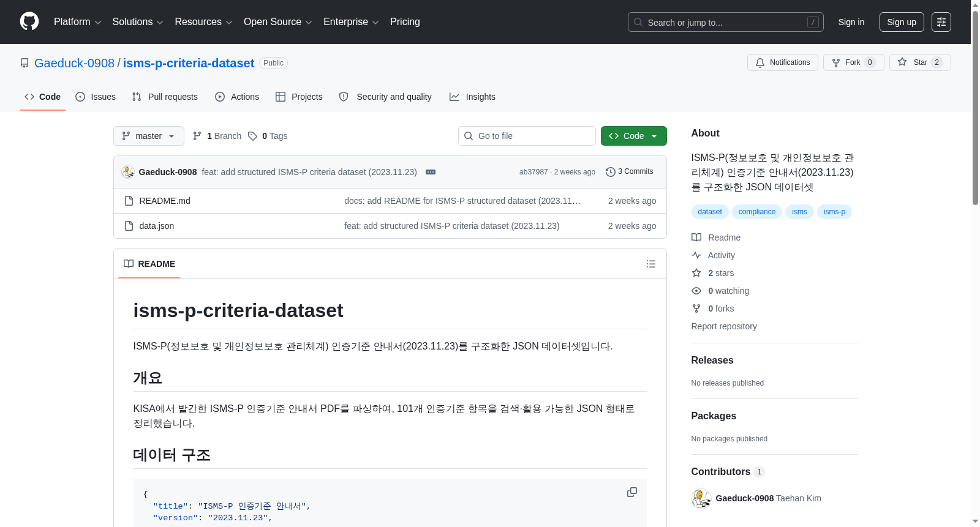The image size is (980, 527).
Task: Open the Insights tab
Action: point(472,97)
